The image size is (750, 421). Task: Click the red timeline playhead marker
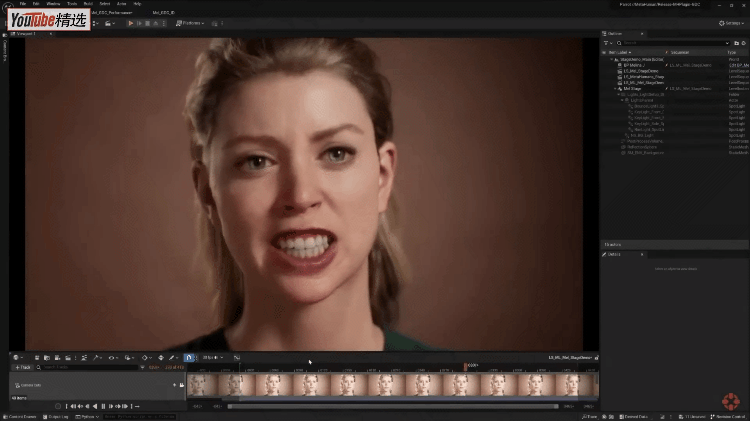[x=465, y=366]
